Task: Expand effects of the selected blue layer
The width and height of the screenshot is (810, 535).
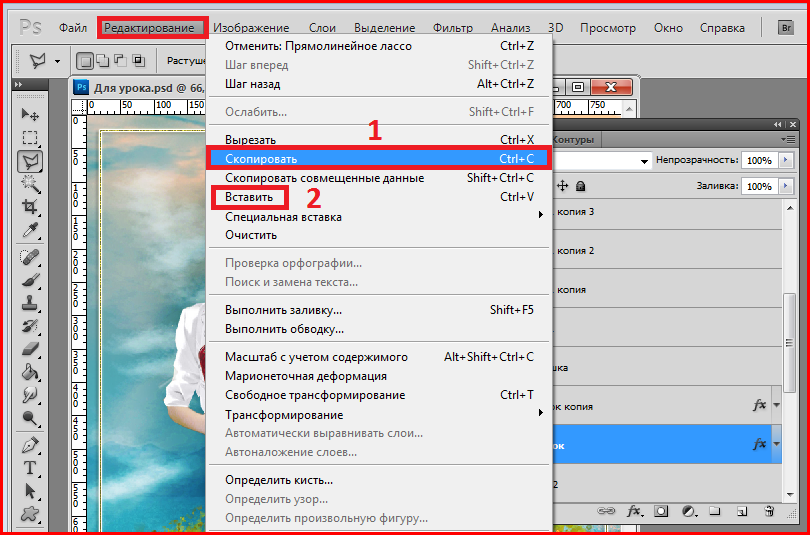Action: click(x=776, y=444)
